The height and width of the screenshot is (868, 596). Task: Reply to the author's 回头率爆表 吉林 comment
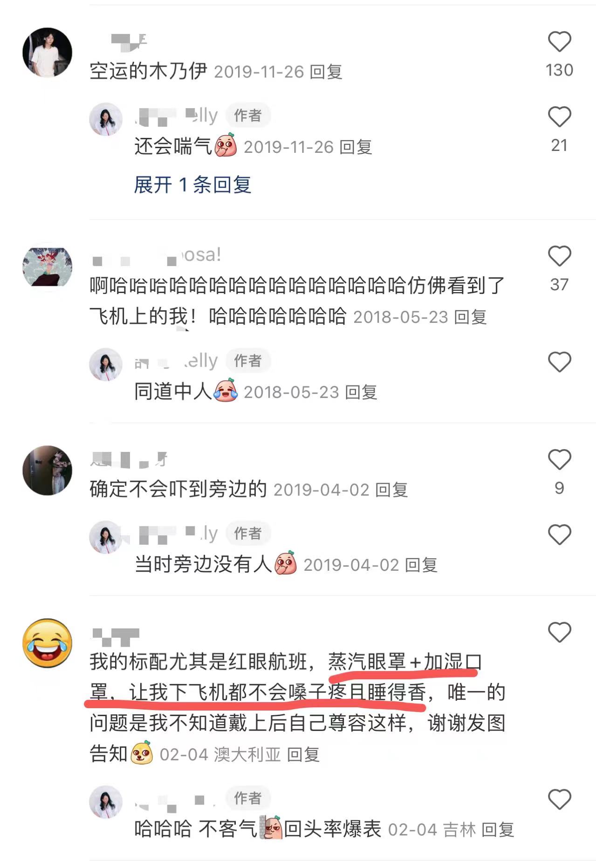point(498,829)
